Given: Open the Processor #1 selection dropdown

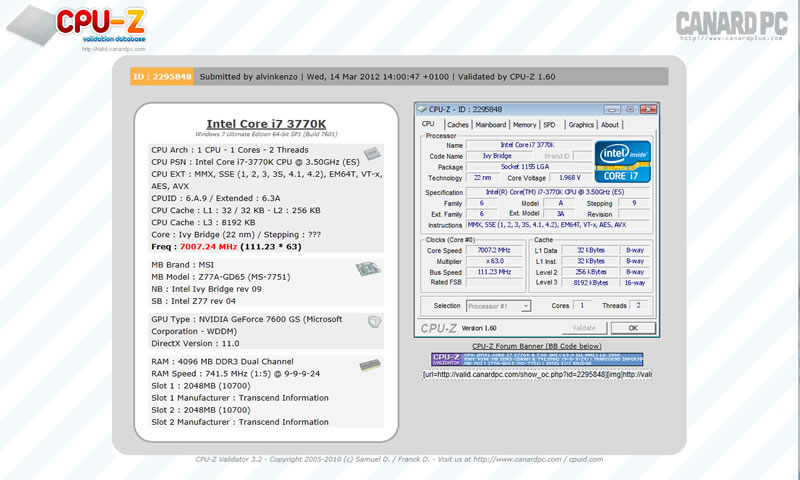Looking at the screenshot, I should pos(498,306).
